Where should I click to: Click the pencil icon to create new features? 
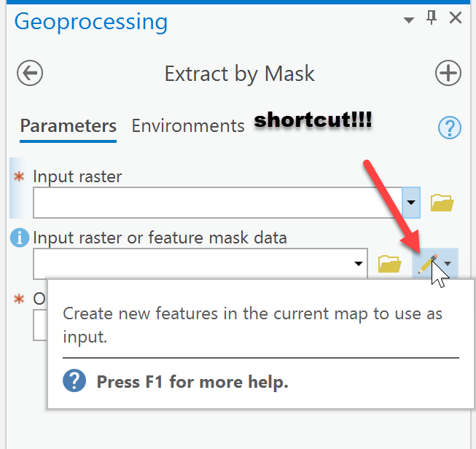pos(427,263)
